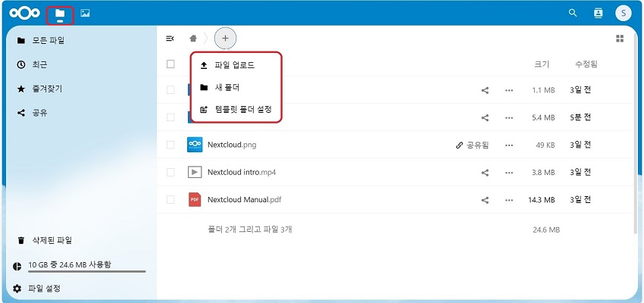Open the Contacts menu icon
The image size is (644, 303).
pyautogui.click(x=598, y=13)
